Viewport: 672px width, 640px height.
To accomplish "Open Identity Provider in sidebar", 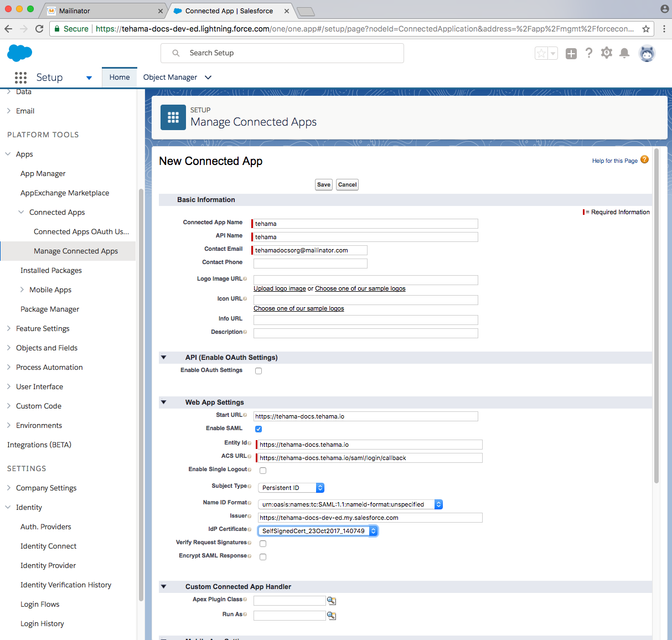I will click(x=48, y=565).
